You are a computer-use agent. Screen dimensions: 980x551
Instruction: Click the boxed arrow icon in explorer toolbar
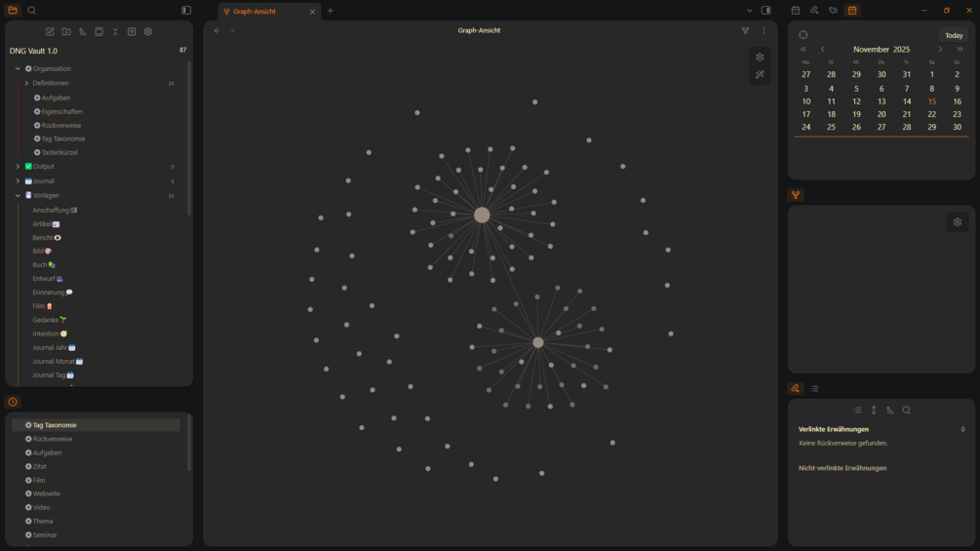click(x=132, y=32)
